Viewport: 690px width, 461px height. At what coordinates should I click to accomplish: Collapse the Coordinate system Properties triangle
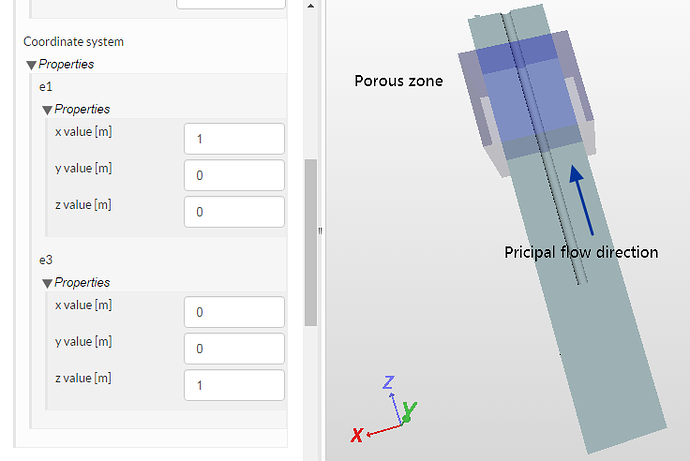point(31,65)
